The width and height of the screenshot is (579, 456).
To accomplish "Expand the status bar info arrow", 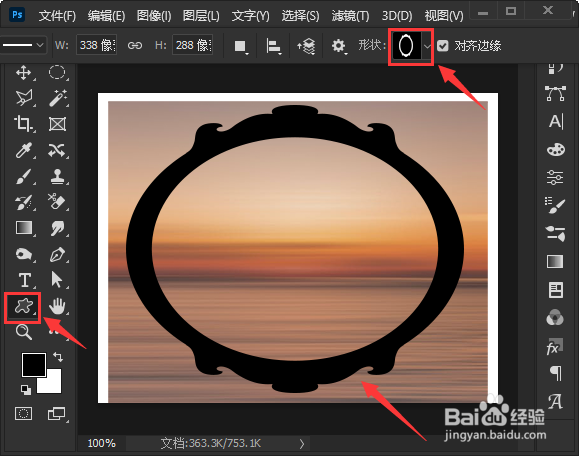I will point(302,443).
